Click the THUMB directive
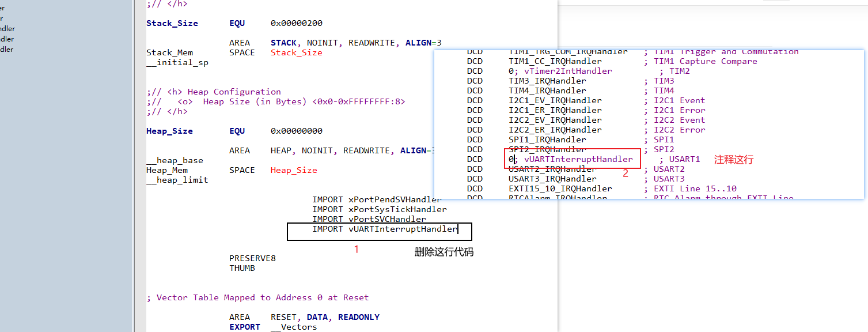 coord(242,269)
